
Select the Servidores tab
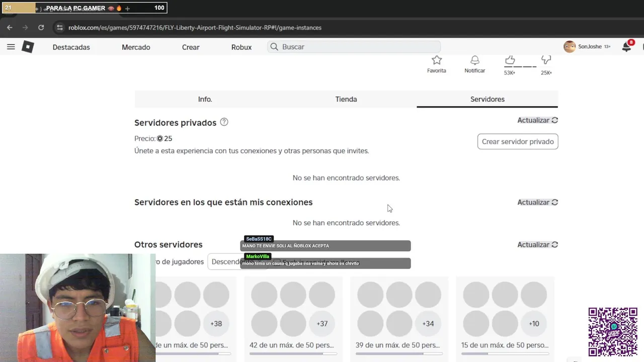[x=488, y=99]
